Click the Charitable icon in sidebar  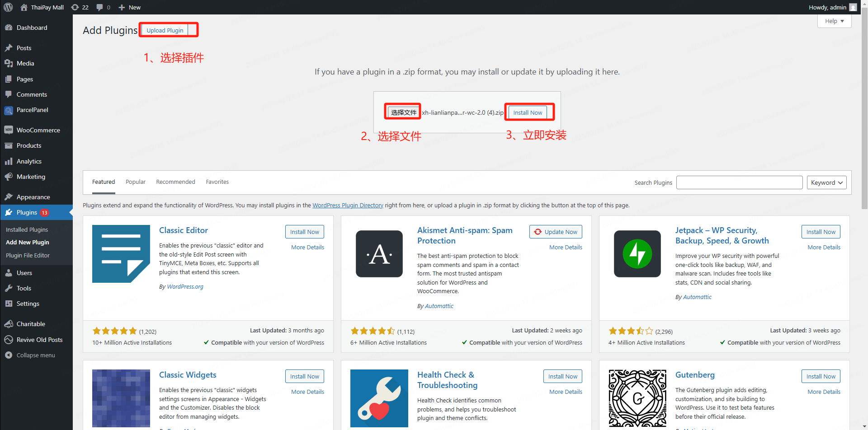[9, 324]
